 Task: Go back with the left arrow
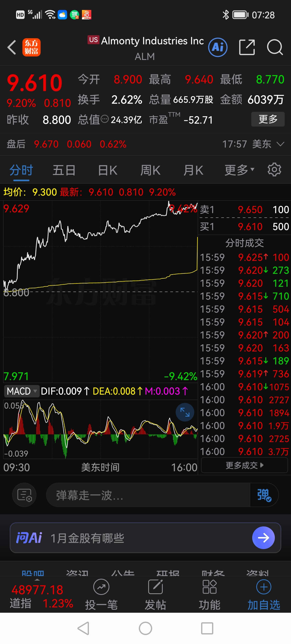[x=12, y=47]
